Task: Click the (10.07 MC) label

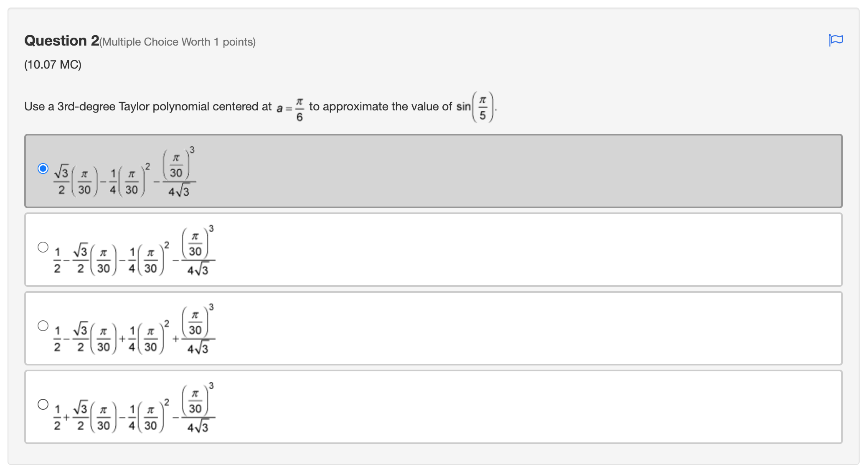Action: [x=52, y=65]
